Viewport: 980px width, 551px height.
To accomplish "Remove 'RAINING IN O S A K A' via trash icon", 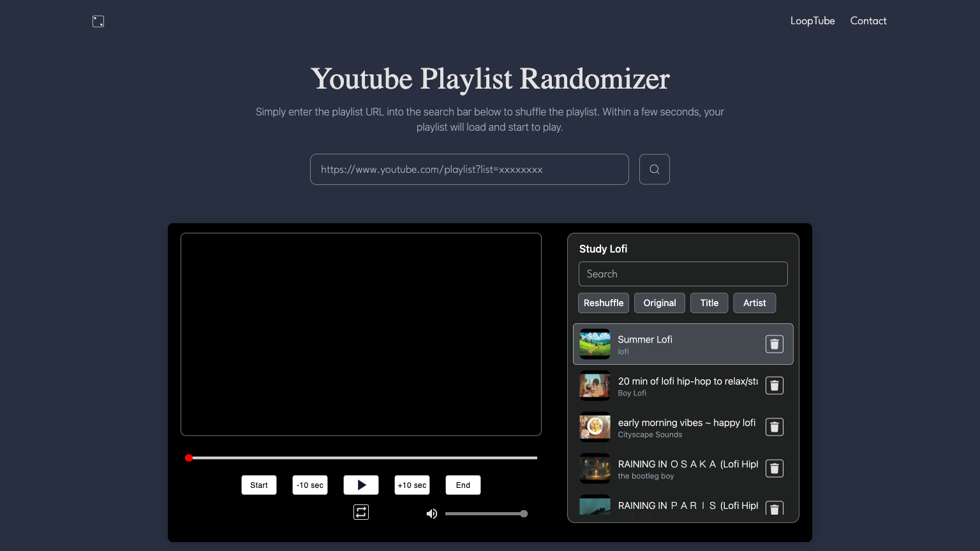I will point(774,468).
